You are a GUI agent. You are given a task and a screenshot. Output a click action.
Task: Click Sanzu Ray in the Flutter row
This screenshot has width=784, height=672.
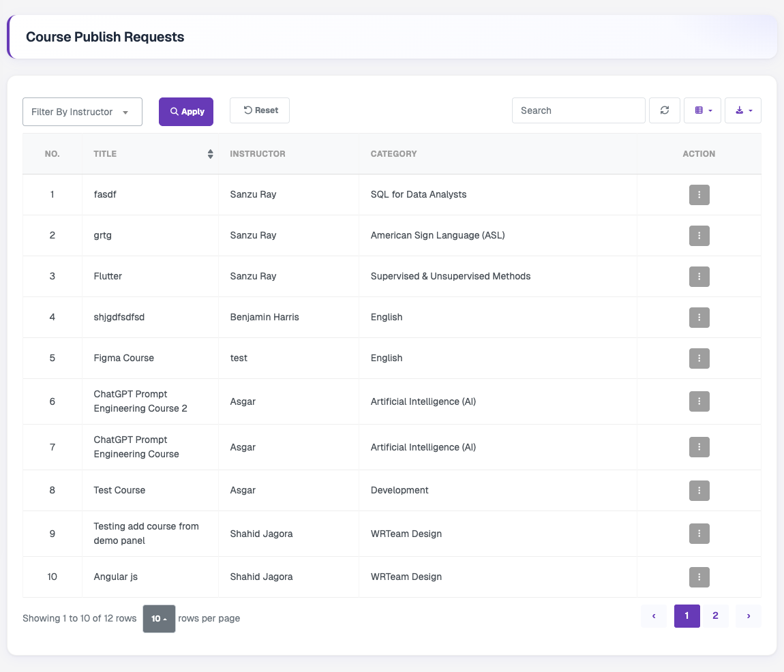253,276
